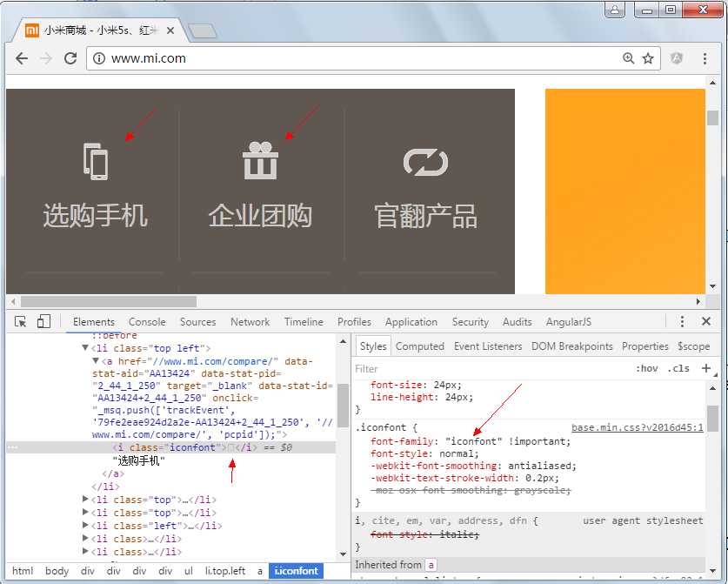This screenshot has width=728, height=584.
Task: Click the refresh-arrows icon above 官翻产品
Action: point(425,162)
